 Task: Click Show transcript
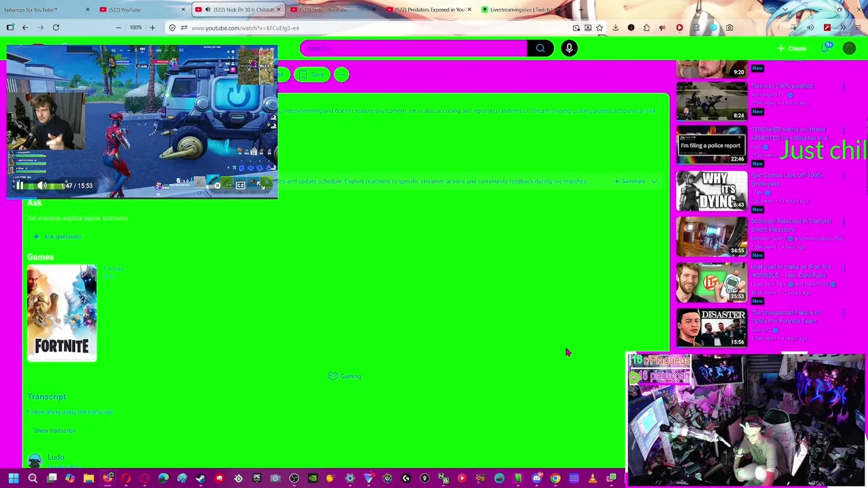54,431
